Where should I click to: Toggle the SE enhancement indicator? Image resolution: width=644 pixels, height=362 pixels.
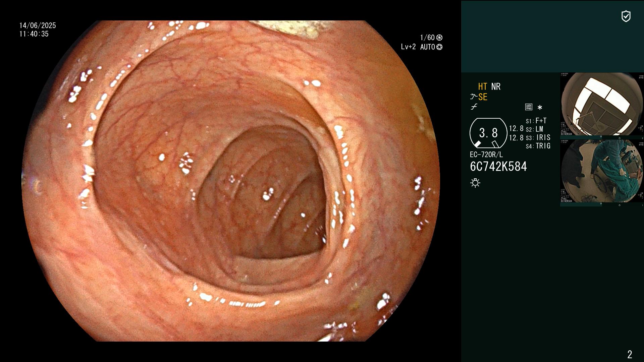[483, 97]
